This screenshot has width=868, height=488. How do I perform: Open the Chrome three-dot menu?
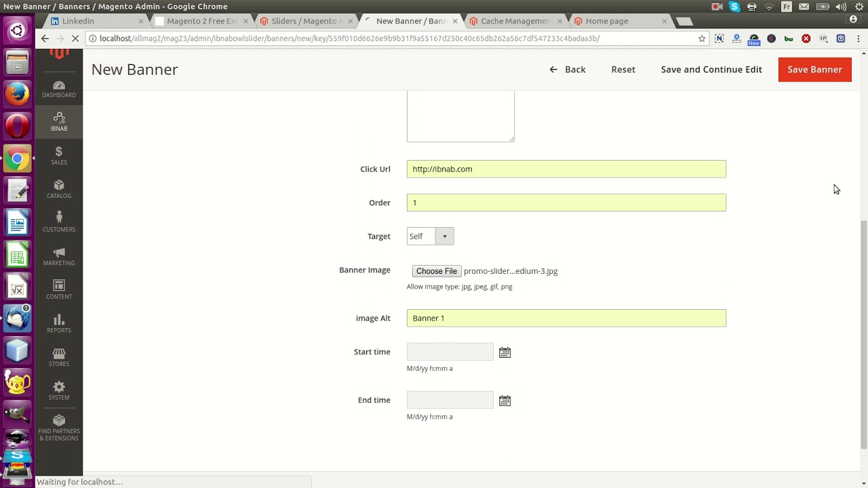tap(859, 39)
